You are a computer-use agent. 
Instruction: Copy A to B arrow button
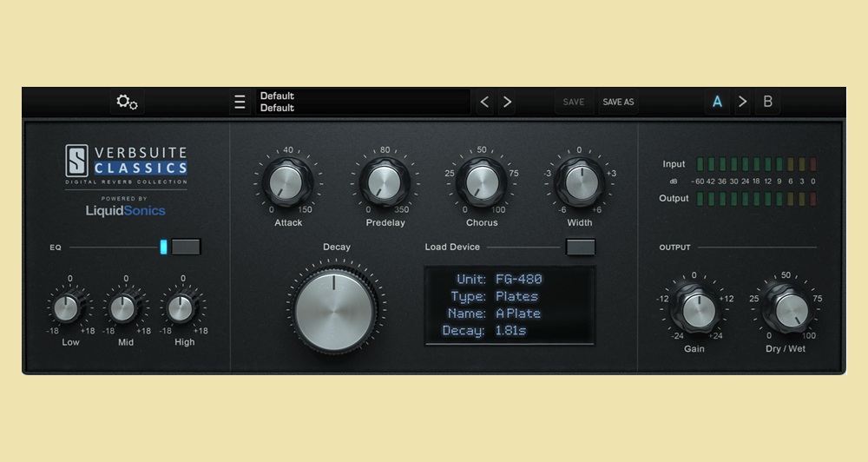(x=742, y=102)
